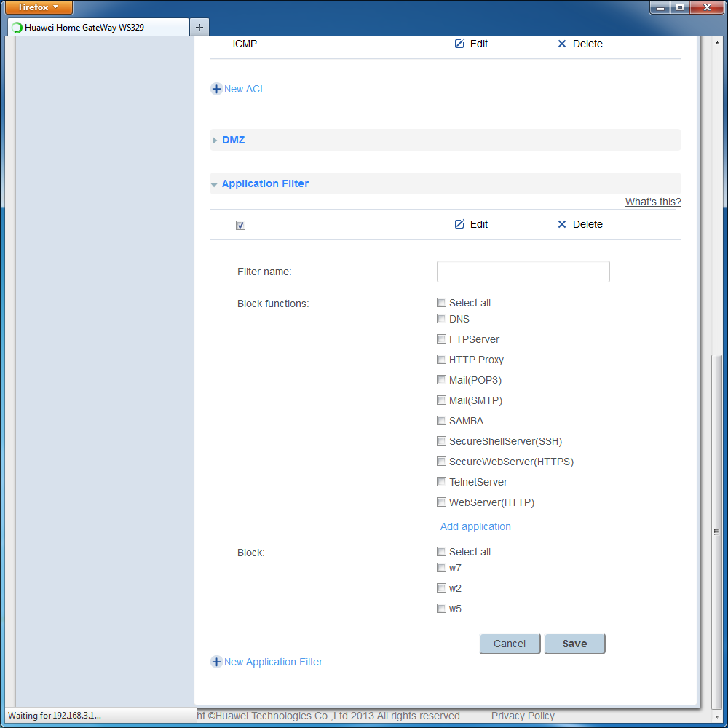Click the plus icon beside New ACL
The width and height of the screenshot is (728, 728).
point(216,89)
